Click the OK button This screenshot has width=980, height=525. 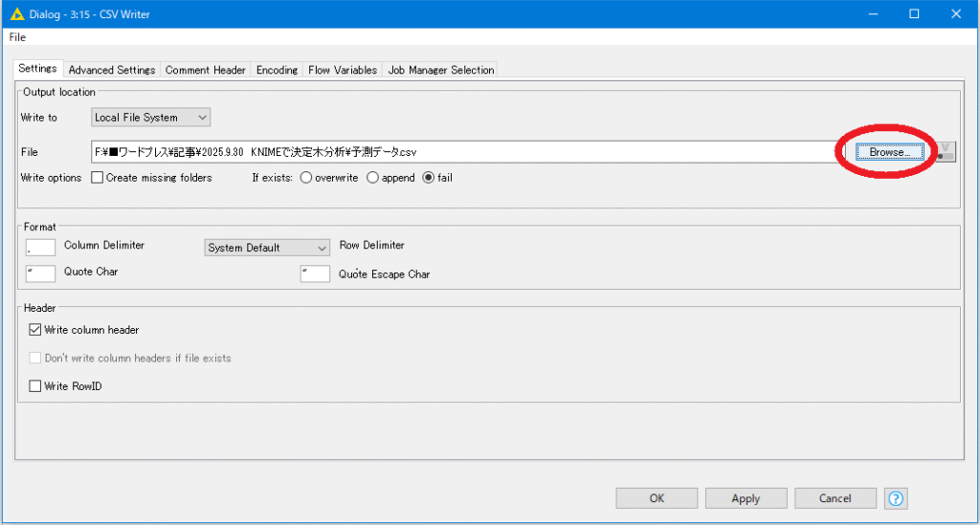click(x=657, y=498)
